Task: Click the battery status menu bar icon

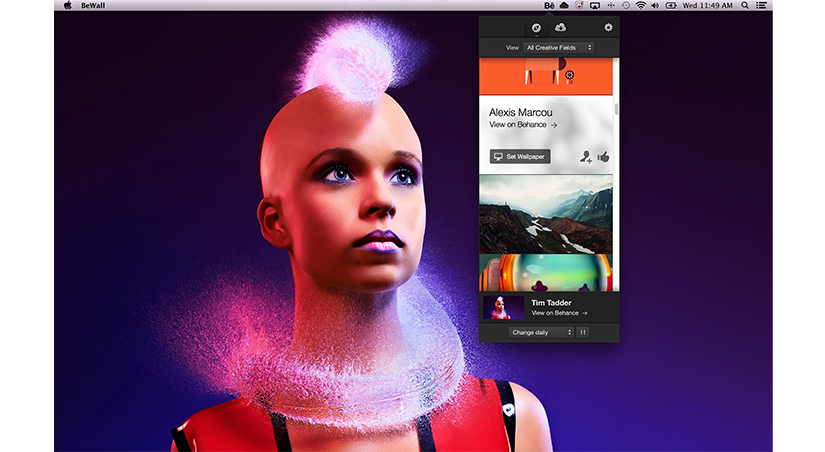Action: coord(671,5)
